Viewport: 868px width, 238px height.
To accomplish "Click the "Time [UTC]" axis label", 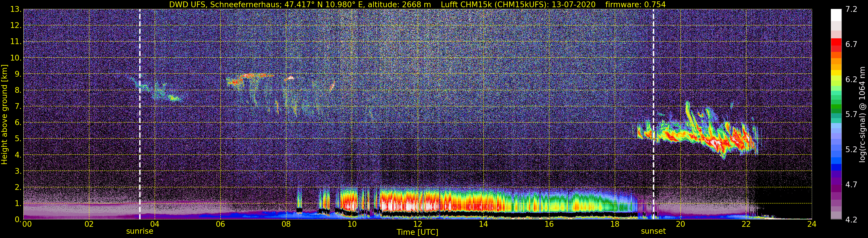I will tap(417, 232).
